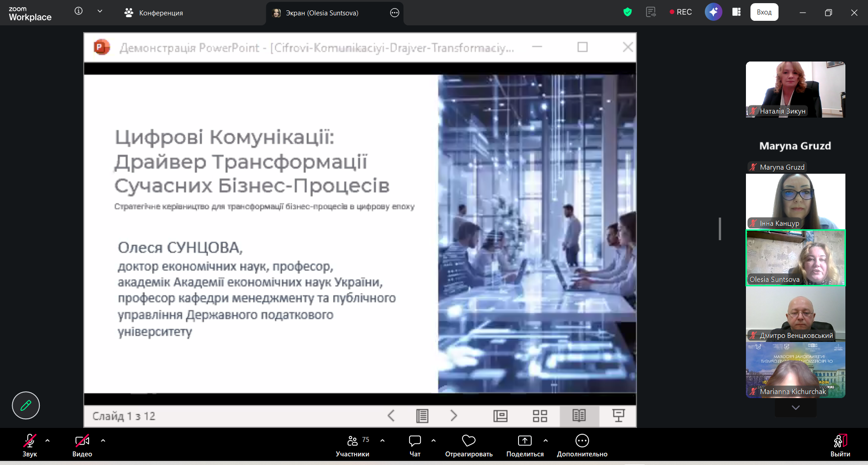Click the green encryption shield icon
The height and width of the screenshot is (465, 868).
click(x=627, y=12)
